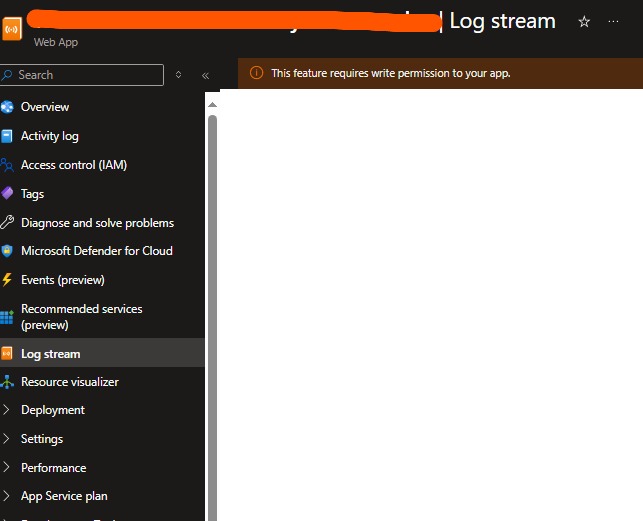643x521 pixels.
Task: Click the Web App subtitle label
Action: coord(56,42)
